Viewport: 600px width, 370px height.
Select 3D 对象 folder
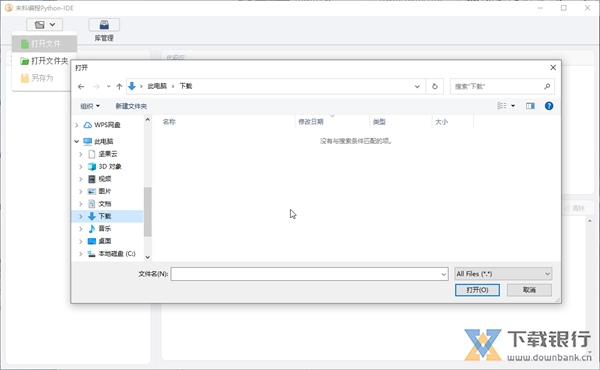(x=110, y=166)
